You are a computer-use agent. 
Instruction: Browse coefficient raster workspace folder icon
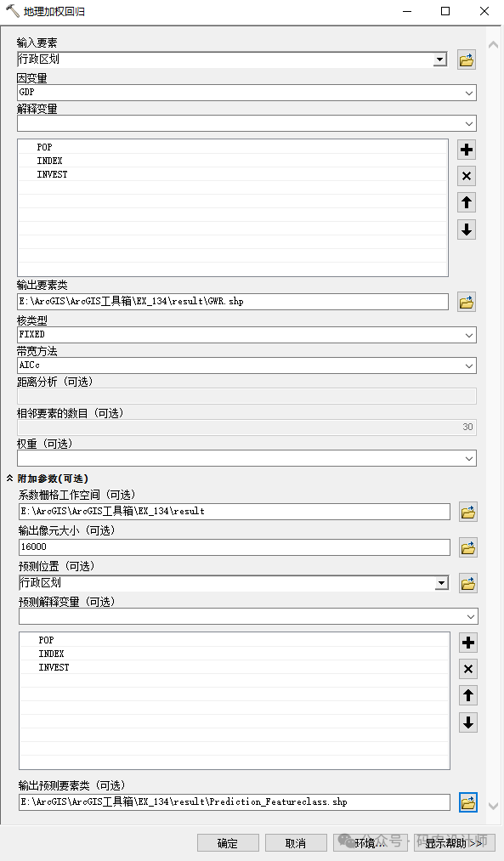467,513
